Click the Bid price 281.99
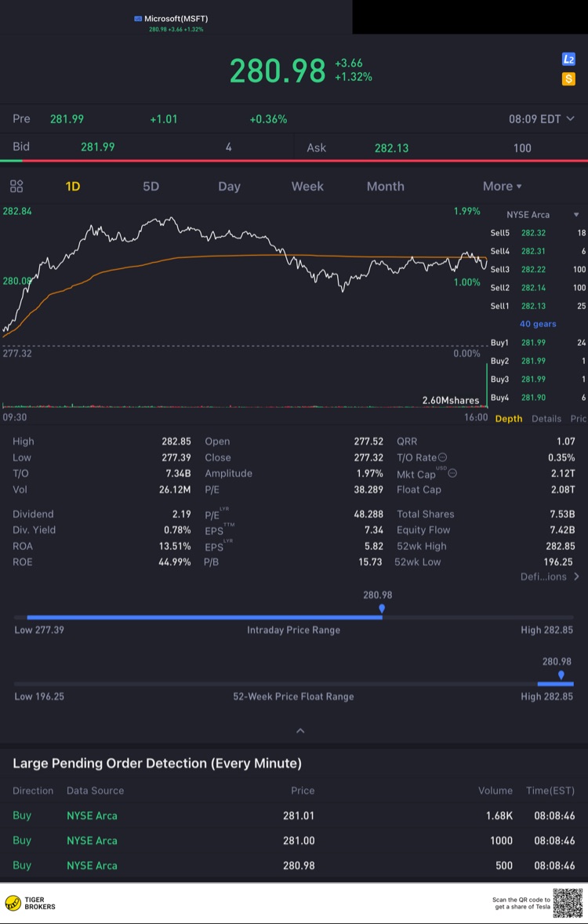This screenshot has height=924, width=588. [x=98, y=147]
